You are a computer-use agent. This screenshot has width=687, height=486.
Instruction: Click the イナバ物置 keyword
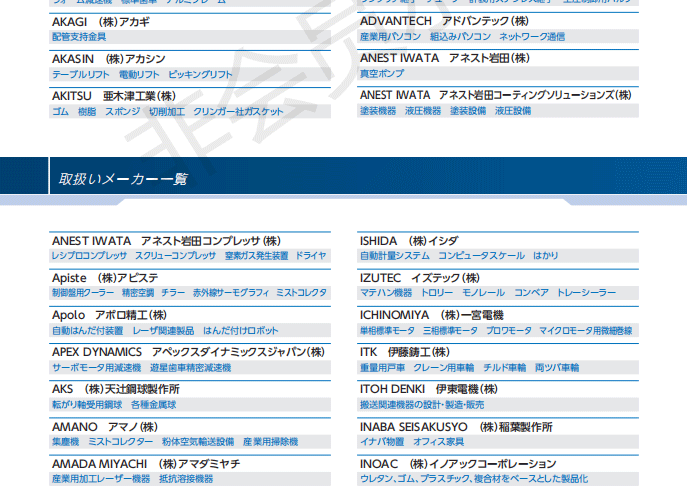[382, 442]
